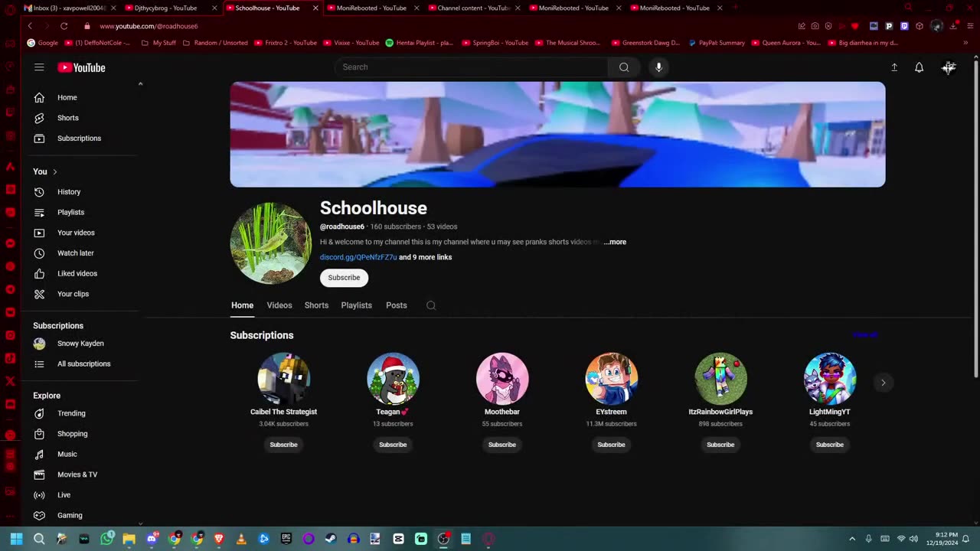This screenshot has height=551, width=980.
Task: Show next subscriptions with right arrow
Action: [x=883, y=383]
